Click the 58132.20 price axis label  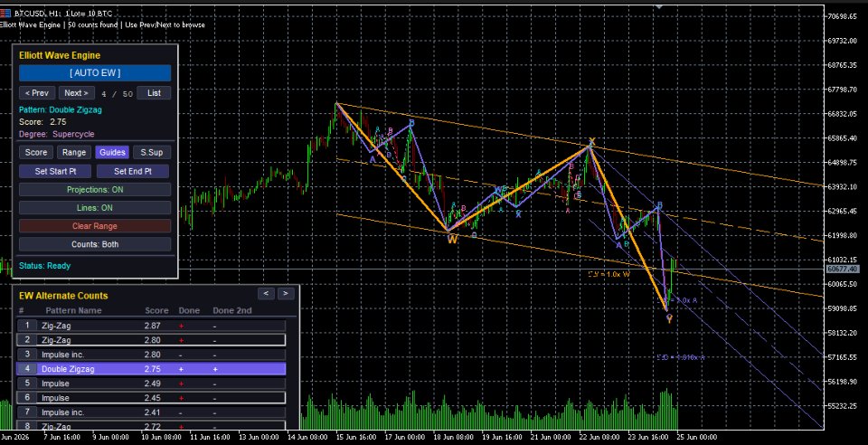842,333
